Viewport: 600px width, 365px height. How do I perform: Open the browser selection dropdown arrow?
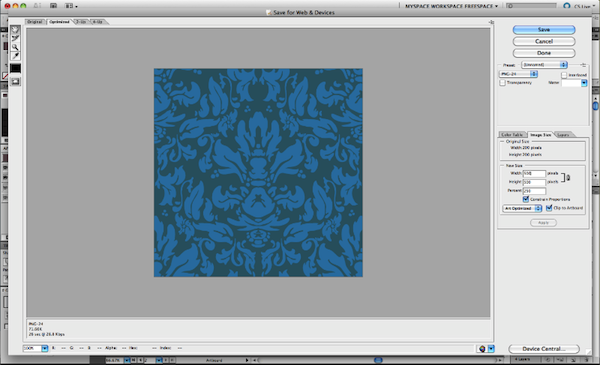point(491,349)
